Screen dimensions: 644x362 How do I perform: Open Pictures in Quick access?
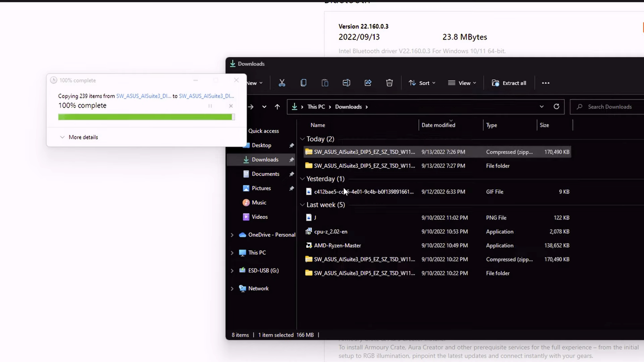click(261, 188)
